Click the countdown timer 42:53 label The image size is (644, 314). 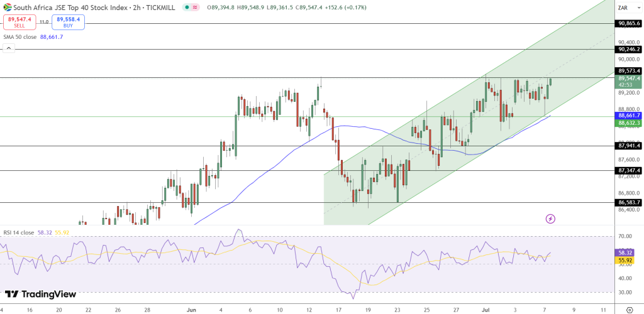(625, 84)
